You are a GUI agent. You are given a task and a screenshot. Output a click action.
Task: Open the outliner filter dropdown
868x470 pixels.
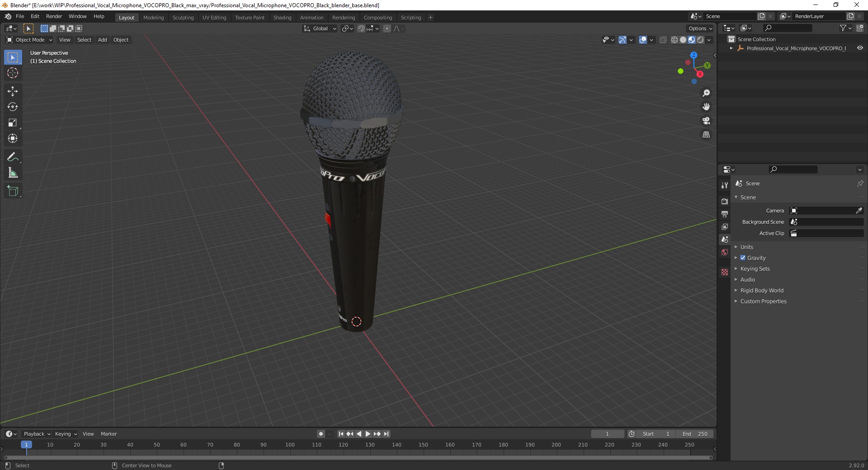[845, 28]
